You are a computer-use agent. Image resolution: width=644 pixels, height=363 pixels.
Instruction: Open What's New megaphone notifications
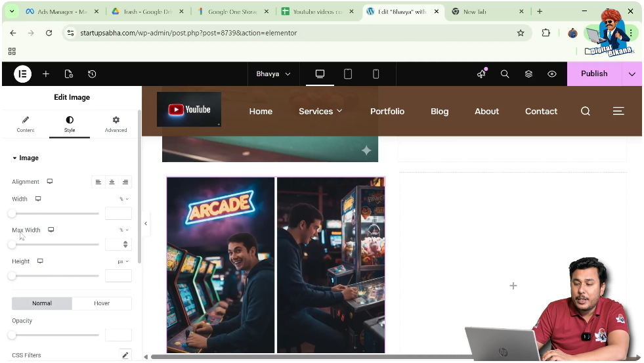click(x=481, y=74)
